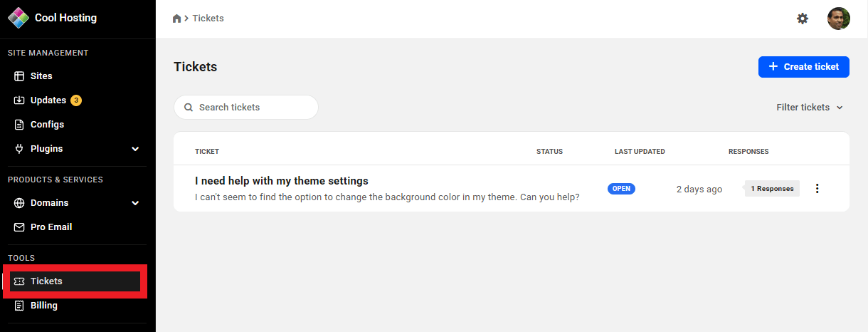Click the SITE MANAGEMENT section label
Image resolution: width=868 pixels, height=332 pixels.
pos(48,53)
